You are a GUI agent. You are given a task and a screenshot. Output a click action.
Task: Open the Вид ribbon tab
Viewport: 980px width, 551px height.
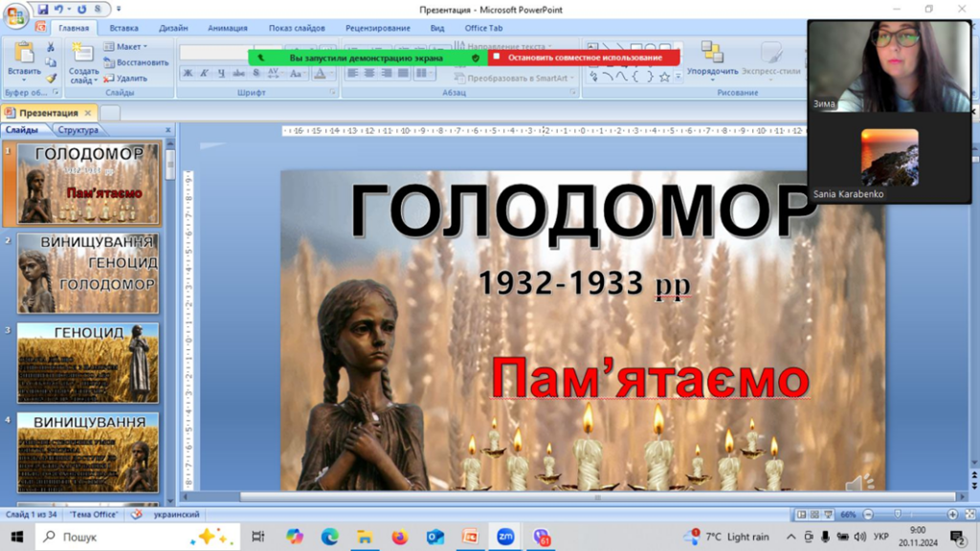[x=436, y=28]
